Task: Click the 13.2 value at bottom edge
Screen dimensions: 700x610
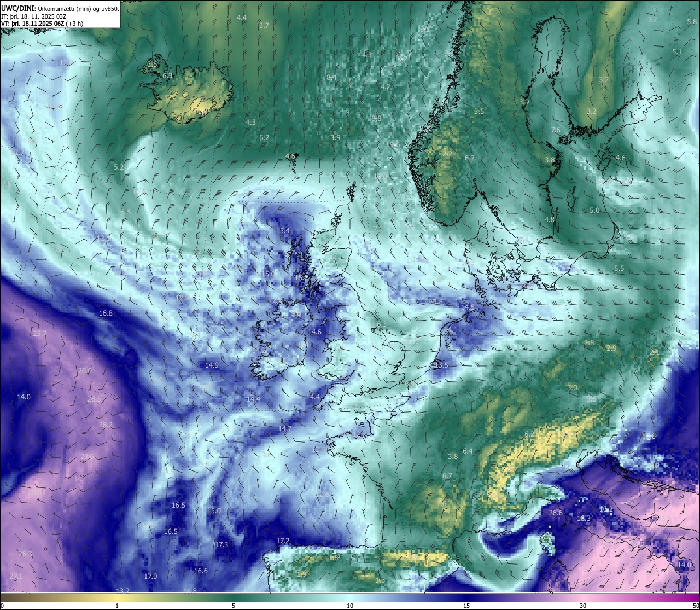Action: tap(123, 591)
